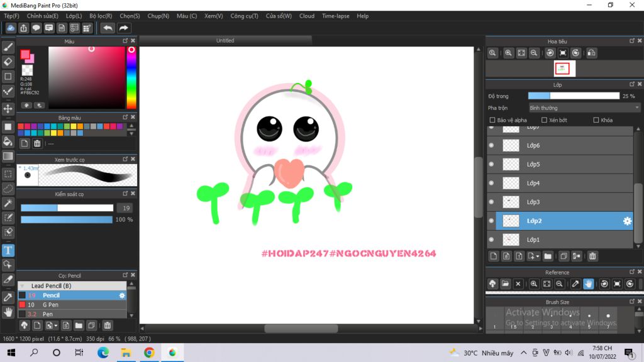Viewport: 644px width, 362px height.
Task: Click the foreground color swatch
Action: click(25, 55)
